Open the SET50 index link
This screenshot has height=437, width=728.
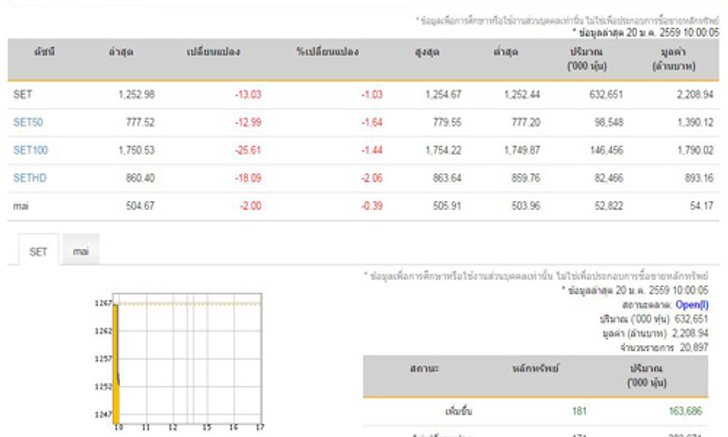pyautogui.click(x=28, y=122)
